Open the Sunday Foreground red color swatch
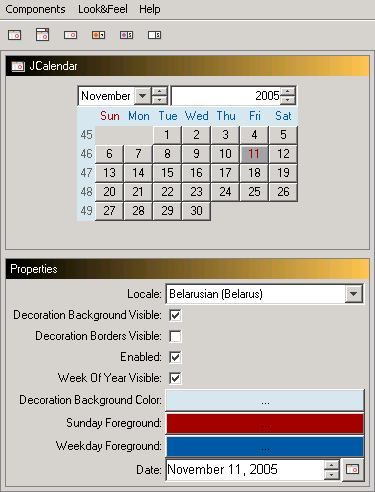This screenshot has width=375, height=492. point(265,423)
